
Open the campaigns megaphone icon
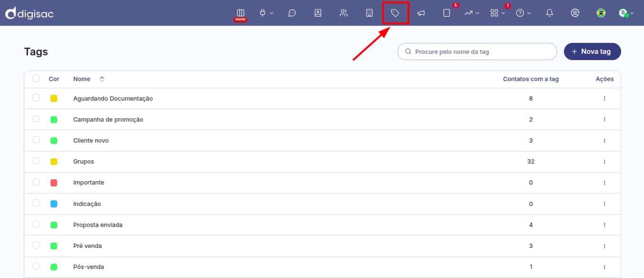(x=421, y=13)
